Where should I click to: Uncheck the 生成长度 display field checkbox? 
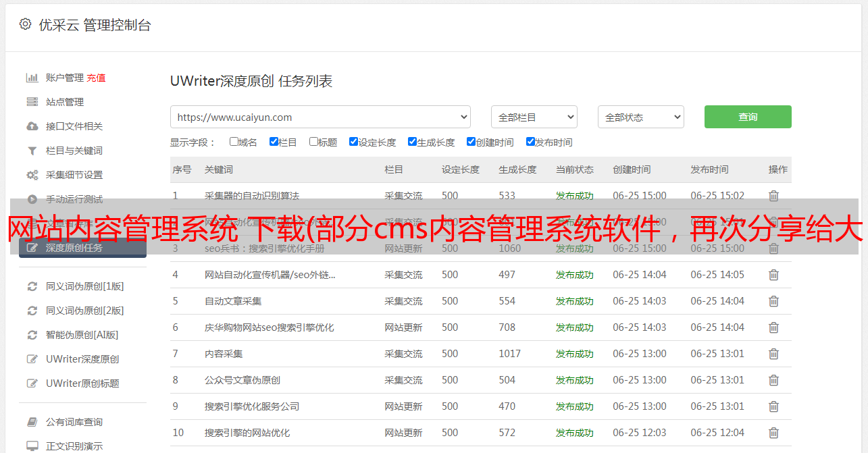click(412, 142)
